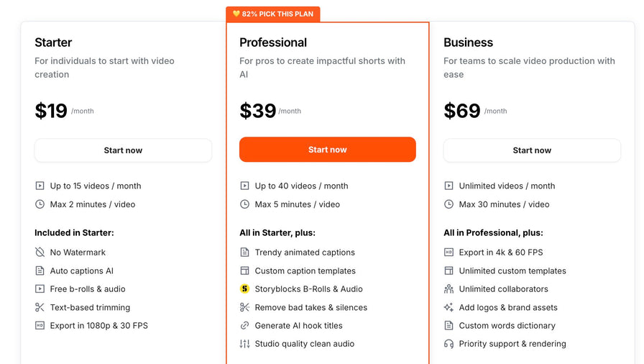Screen dimensions: 644x364
Task: Click the Export in 4k HD icon
Action: (x=448, y=252)
